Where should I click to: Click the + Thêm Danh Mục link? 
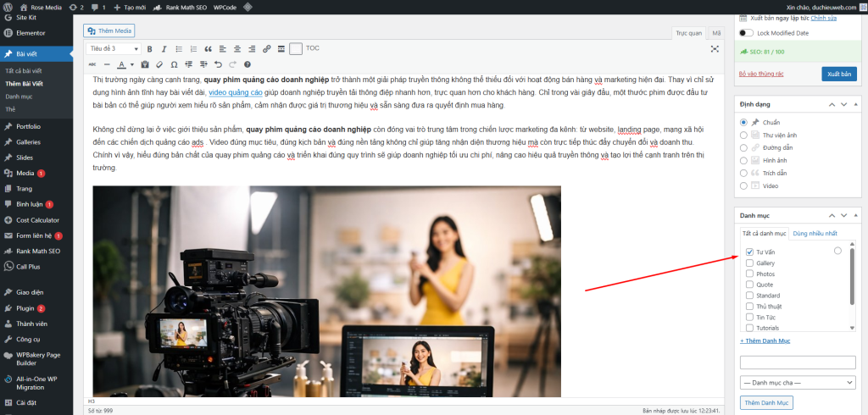tap(765, 340)
